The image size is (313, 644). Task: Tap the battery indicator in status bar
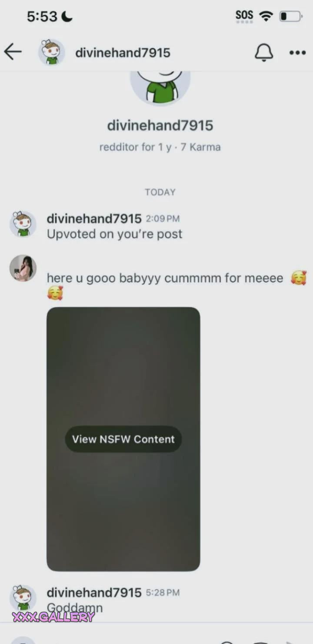[x=291, y=17]
